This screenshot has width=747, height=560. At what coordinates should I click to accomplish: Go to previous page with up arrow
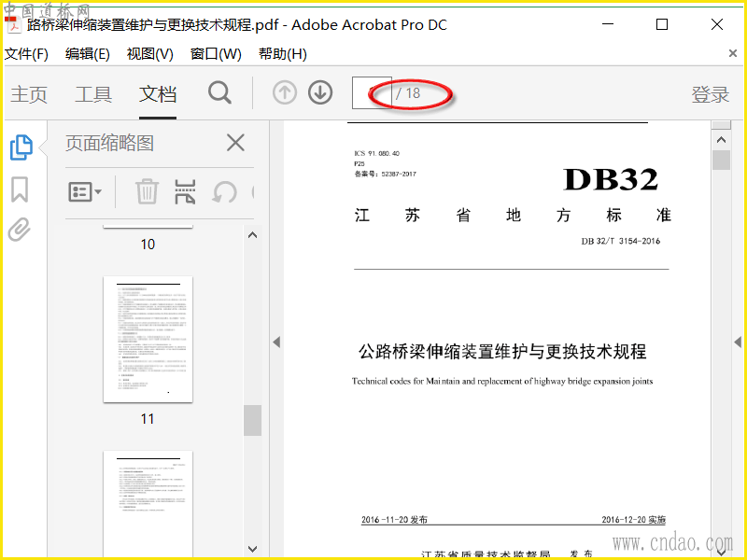click(285, 92)
